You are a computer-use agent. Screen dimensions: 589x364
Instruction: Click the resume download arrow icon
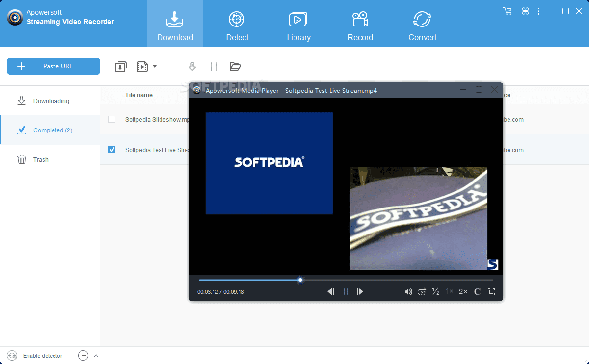coord(192,66)
